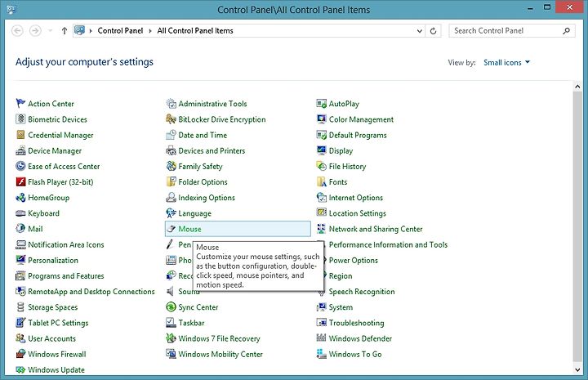Open the Windows Firewall icon
The image size is (588, 380).
[20, 354]
